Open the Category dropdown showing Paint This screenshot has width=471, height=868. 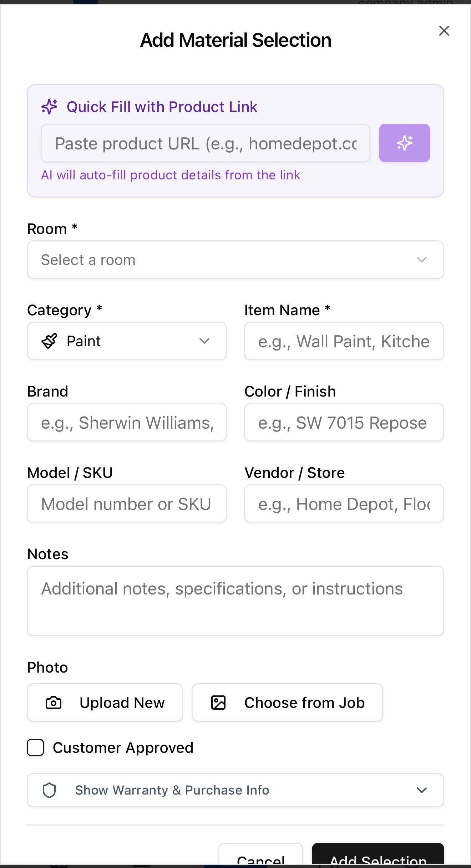coord(127,341)
